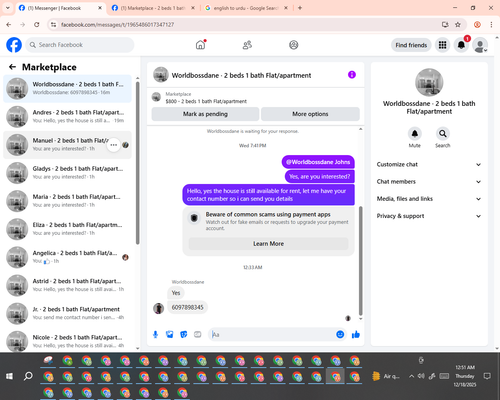Expand Customize chat section
Screen dimensions: 500x400
click(429, 164)
